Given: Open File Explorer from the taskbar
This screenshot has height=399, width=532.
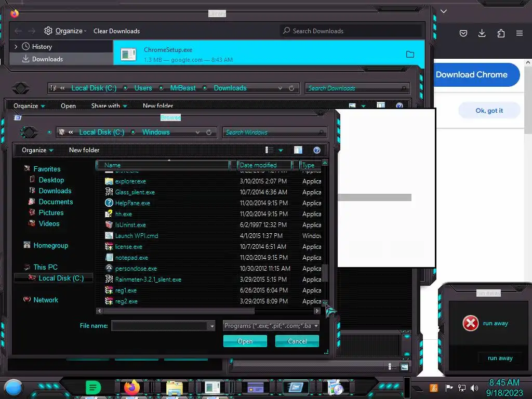Looking at the screenshot, I should point(175,388).
